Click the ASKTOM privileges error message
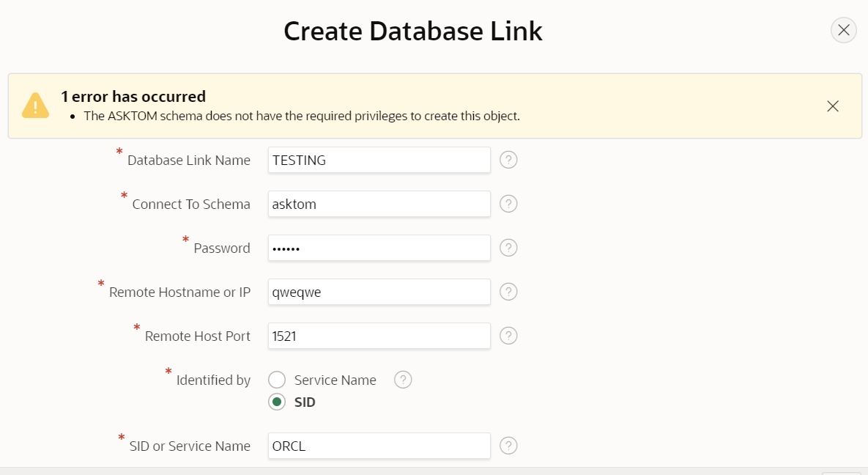 pos(303,116)
